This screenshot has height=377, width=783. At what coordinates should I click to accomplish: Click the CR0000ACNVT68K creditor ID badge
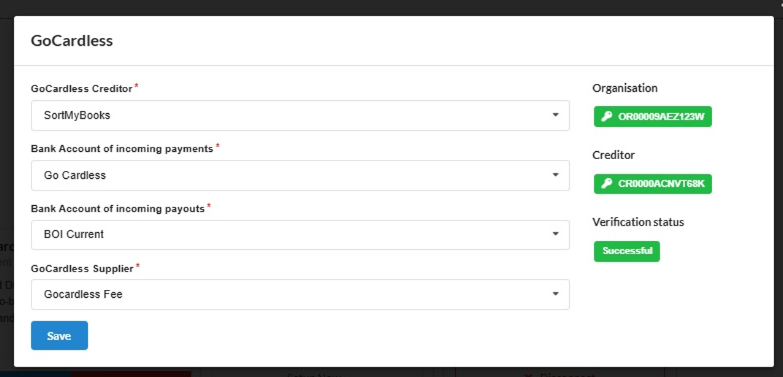click(x=653, y=184)
